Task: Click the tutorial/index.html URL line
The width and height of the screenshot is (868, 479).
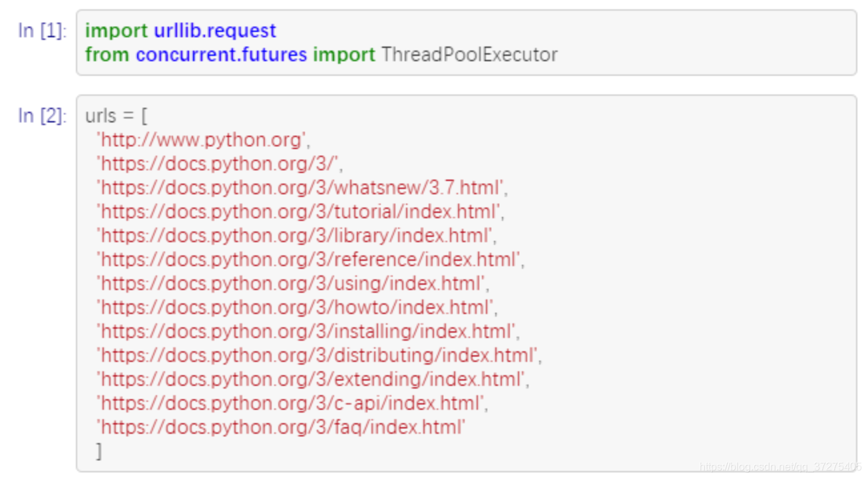Action: [x=300, y=212]
